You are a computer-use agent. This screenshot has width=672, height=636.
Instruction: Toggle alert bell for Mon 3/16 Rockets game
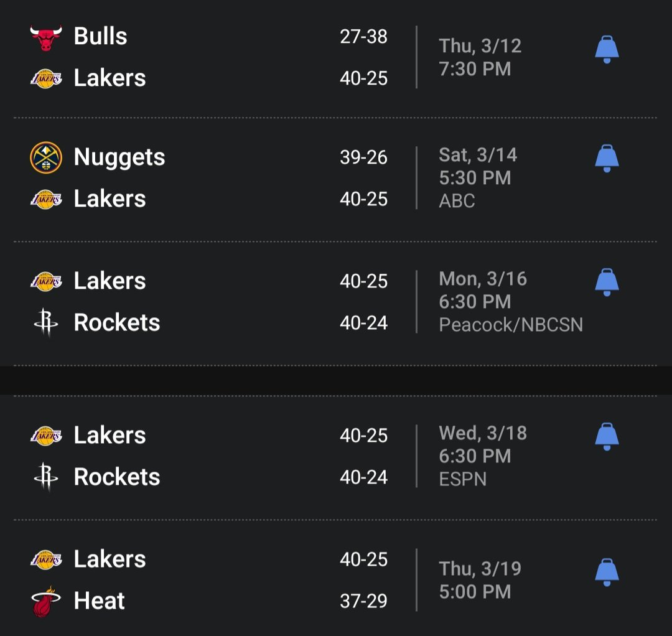tap(607, 283)
